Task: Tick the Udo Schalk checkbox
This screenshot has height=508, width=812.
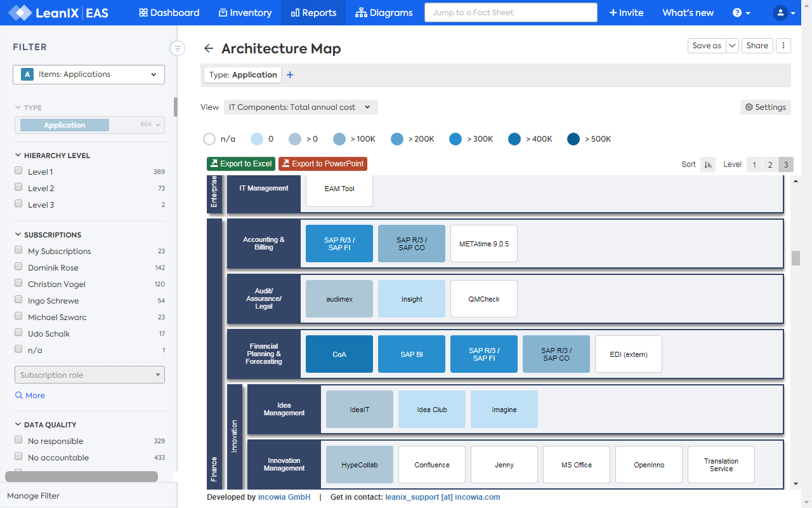Action: pos(18,333)
